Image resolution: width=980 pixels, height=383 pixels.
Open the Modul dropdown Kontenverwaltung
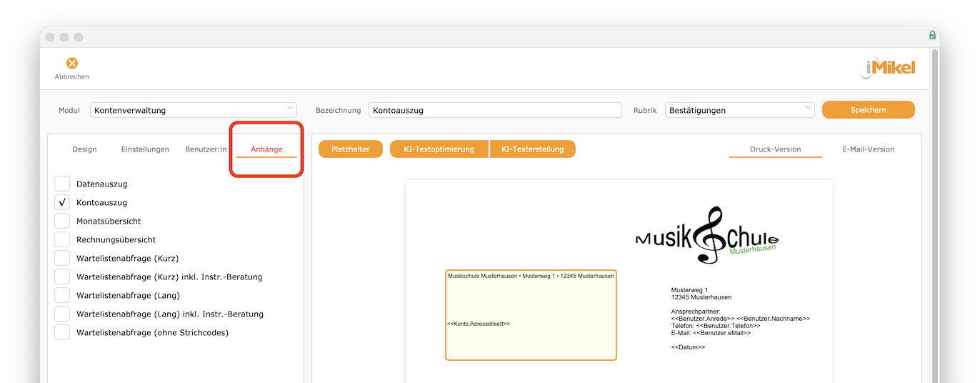(193, 110)
